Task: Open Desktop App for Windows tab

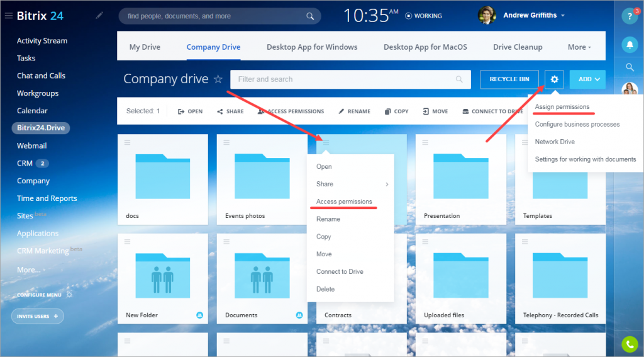Action: 312,47
